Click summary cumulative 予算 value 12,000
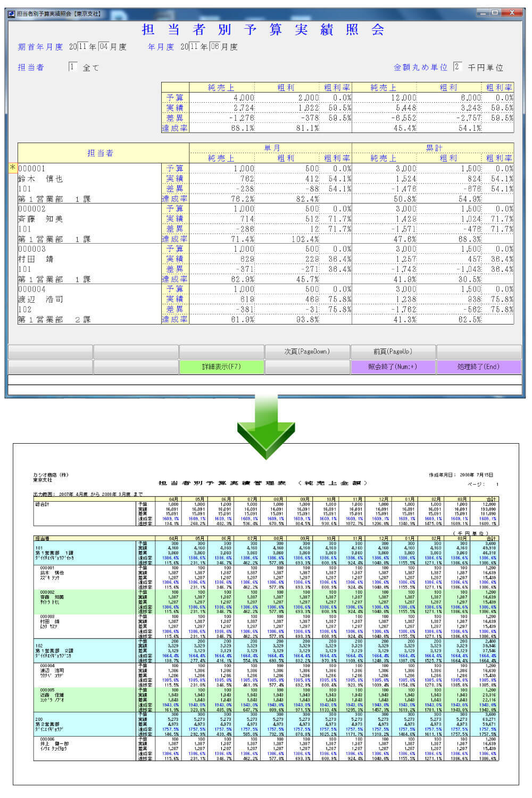Viewport: 532px width, 798px height. (404, 98)
